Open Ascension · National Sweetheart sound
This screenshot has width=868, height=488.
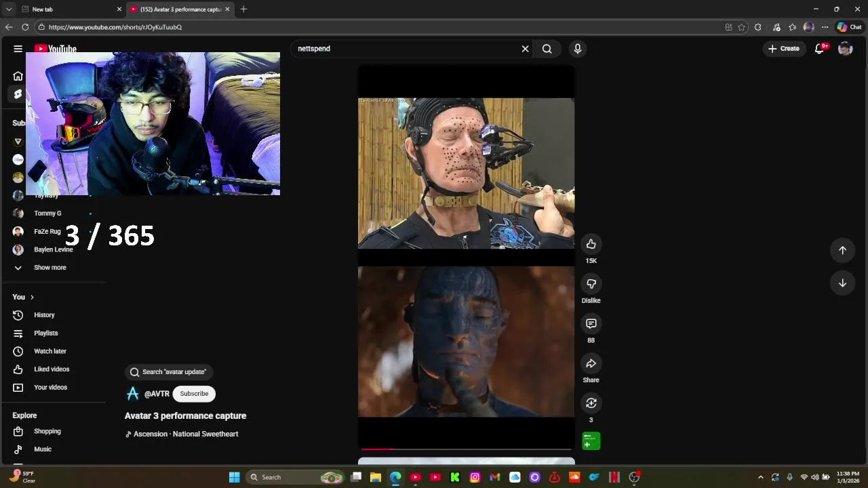(x=182, y=434)
